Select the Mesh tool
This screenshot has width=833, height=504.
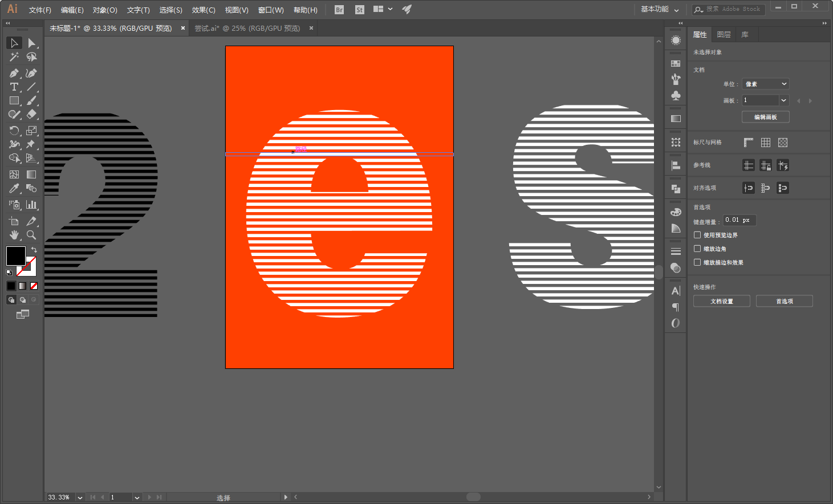(14, 174)
